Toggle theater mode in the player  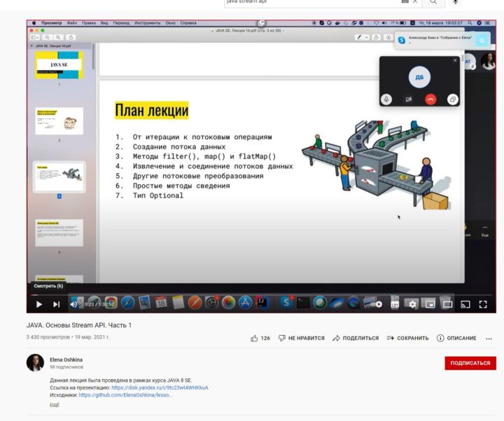coord(447,304)
